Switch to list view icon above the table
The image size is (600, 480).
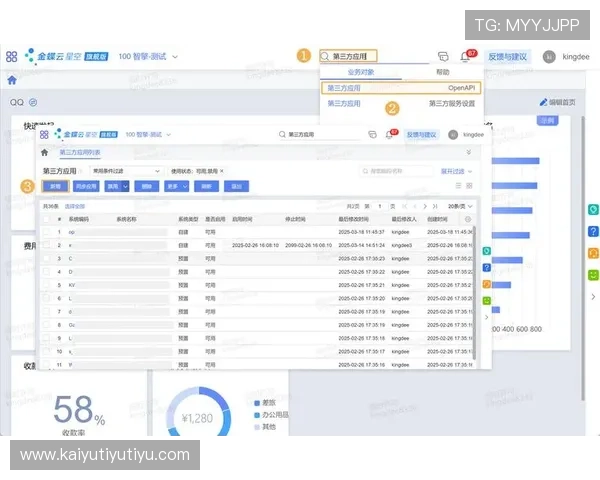pyautogui.click(x=458, y=186)
